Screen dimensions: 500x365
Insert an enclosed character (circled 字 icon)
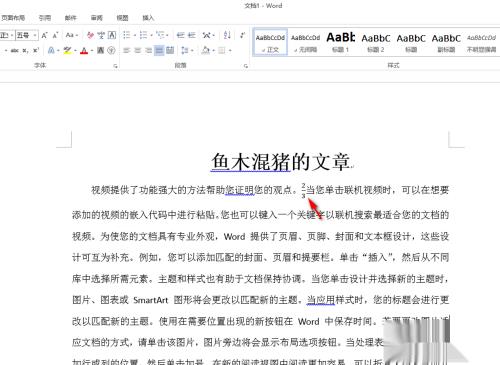[111, 50]
